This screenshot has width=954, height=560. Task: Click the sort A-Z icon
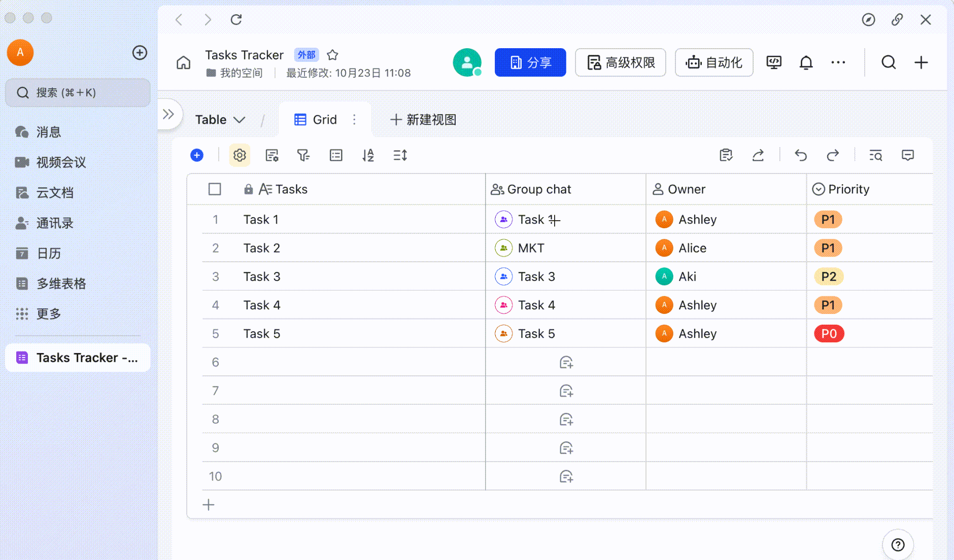(368, 155)
